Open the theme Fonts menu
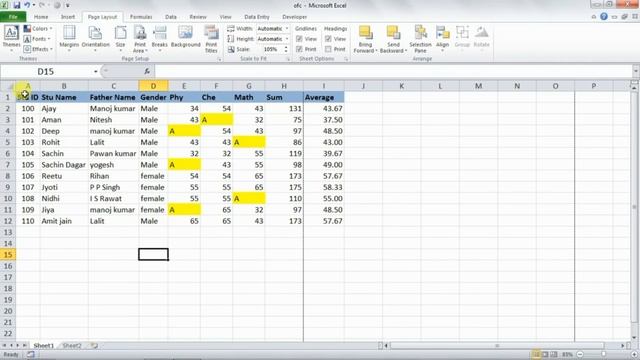Viewport: 640px width, 360px height. coord(37,39)
